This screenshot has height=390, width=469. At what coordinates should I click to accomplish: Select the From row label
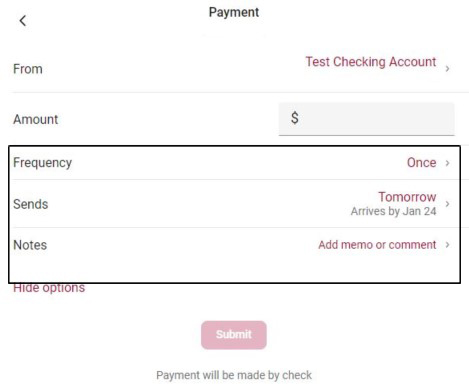(x=28, y=69)
